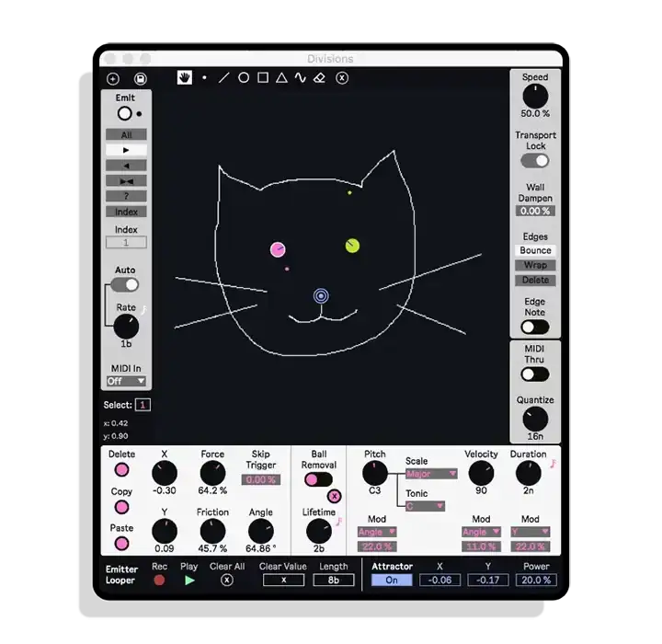The height and width of the screenshot is (644, 662).
Task: Select the Wrap edge mode
Action: [x=535, y=265]
